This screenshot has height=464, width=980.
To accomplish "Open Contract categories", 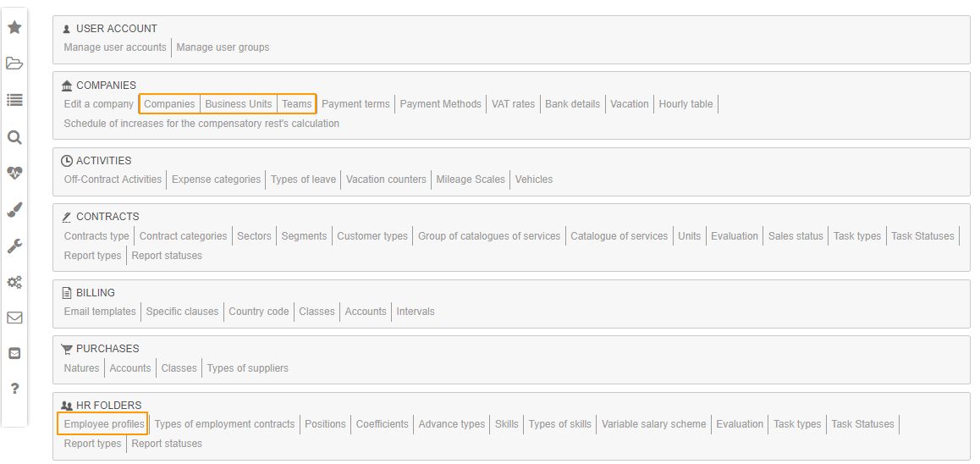I will [183, 236].
